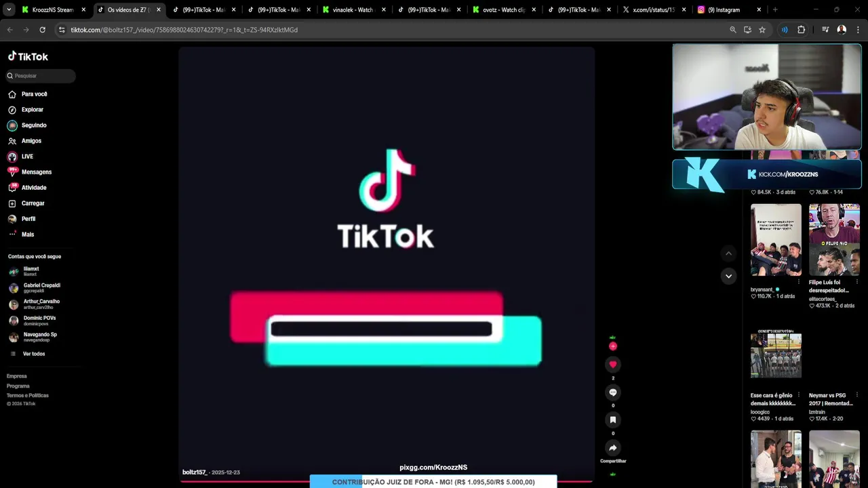Click the zoom magnifier icon in address bar

click(x=733, y=30)
